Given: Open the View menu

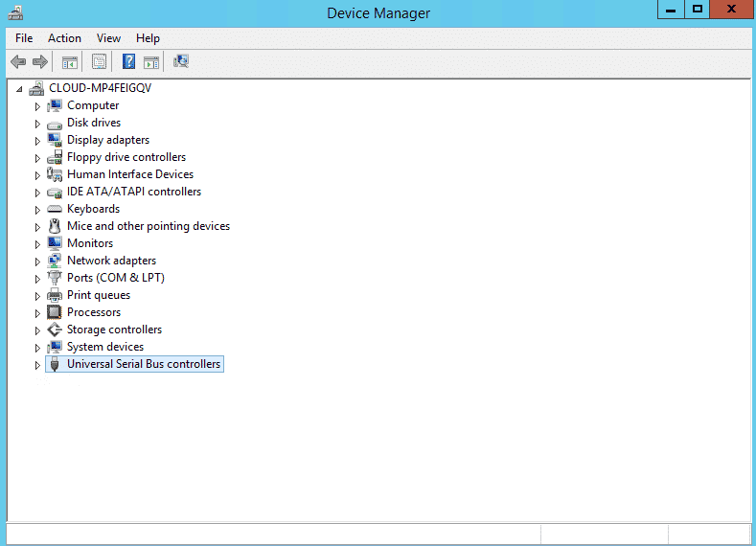Looking at the screenshot, I should (108, 38).
